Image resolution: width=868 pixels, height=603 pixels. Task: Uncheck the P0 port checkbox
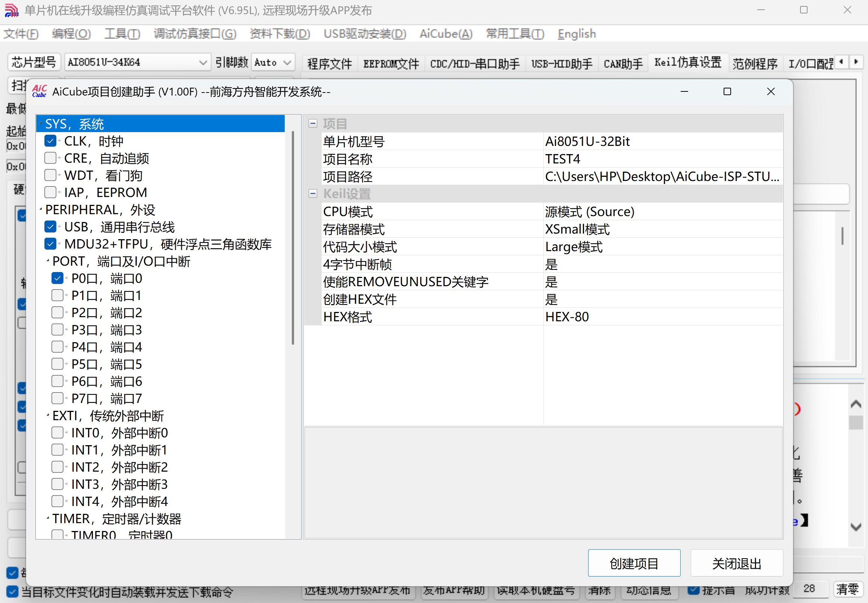pos(57,278)
